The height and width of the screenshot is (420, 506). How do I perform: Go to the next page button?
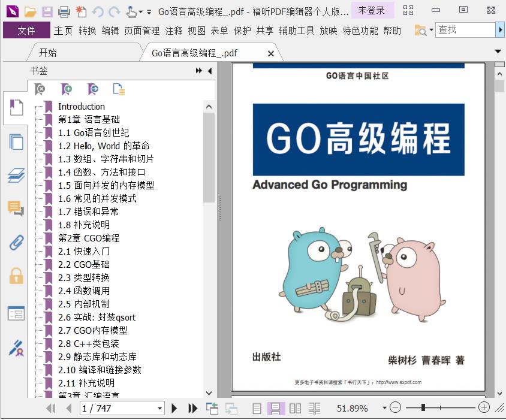pos(174,409)
